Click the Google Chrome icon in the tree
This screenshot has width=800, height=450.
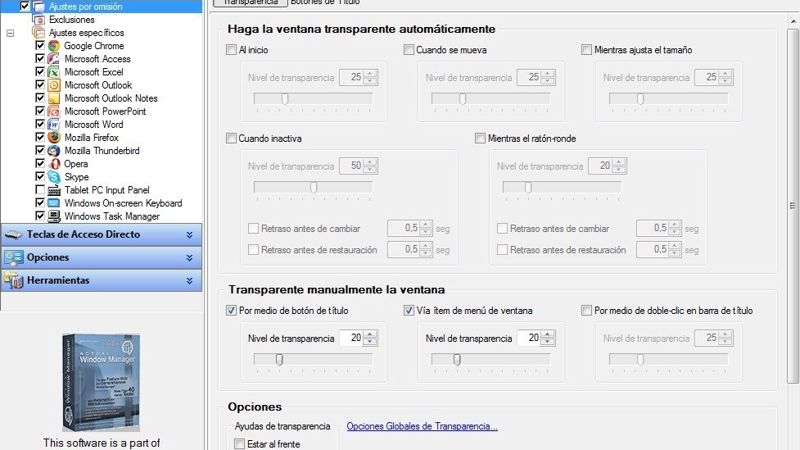click(54, 46)
